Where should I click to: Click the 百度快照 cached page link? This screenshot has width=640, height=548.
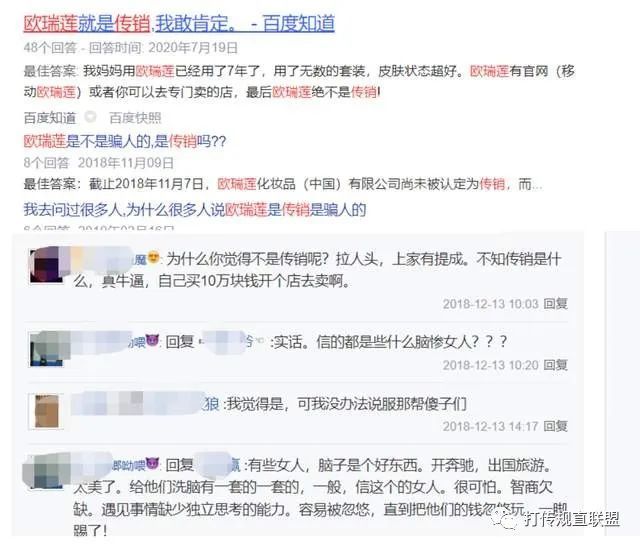point(135,118)
